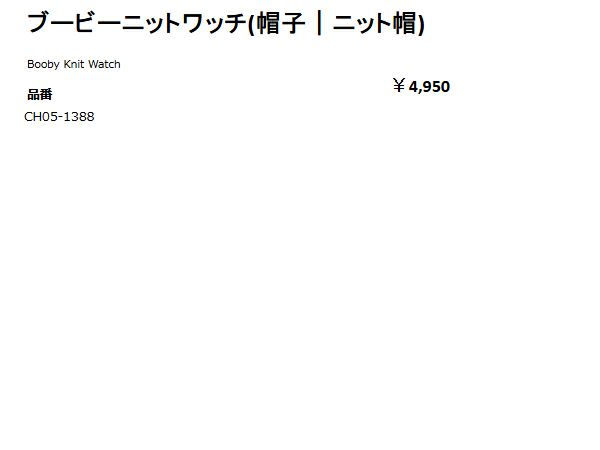Click the 番 character of the label

click(46, 95)
